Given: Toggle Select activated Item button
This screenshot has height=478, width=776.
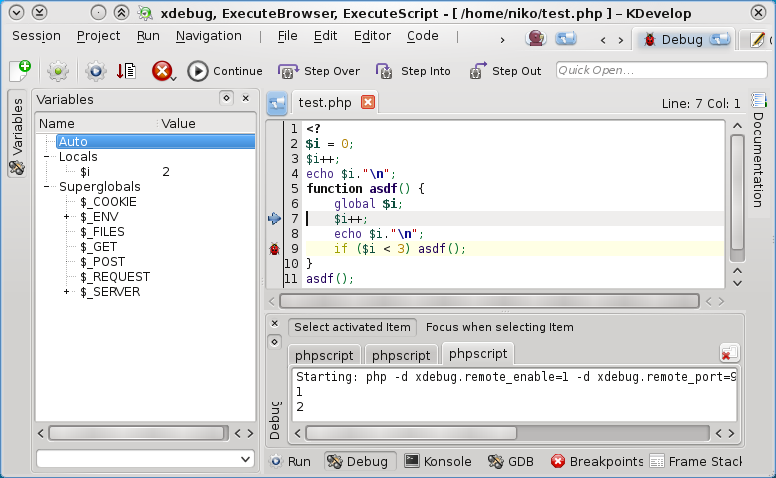Looking at the screenshot, I should point(352,327).
